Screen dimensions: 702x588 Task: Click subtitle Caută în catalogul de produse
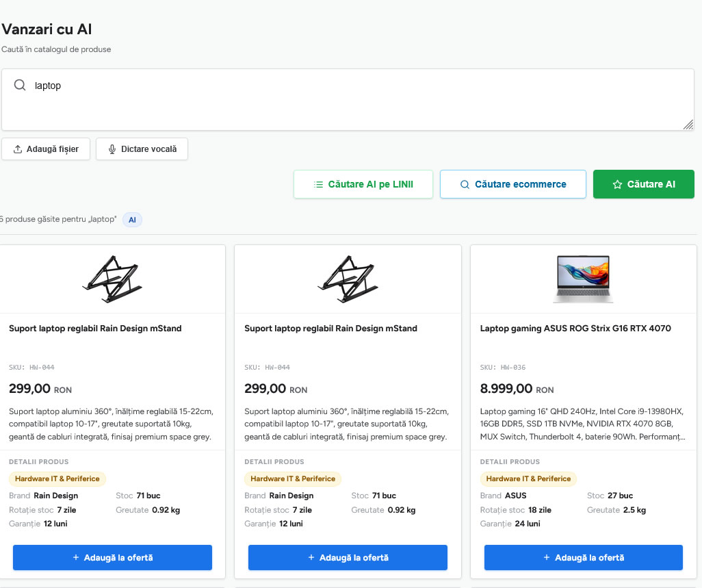56,49
